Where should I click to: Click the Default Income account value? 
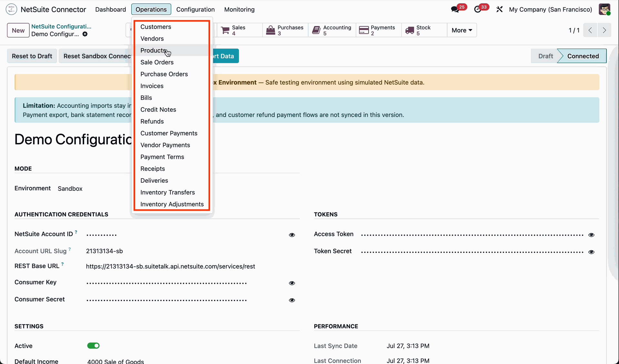[x=115, y=361]
